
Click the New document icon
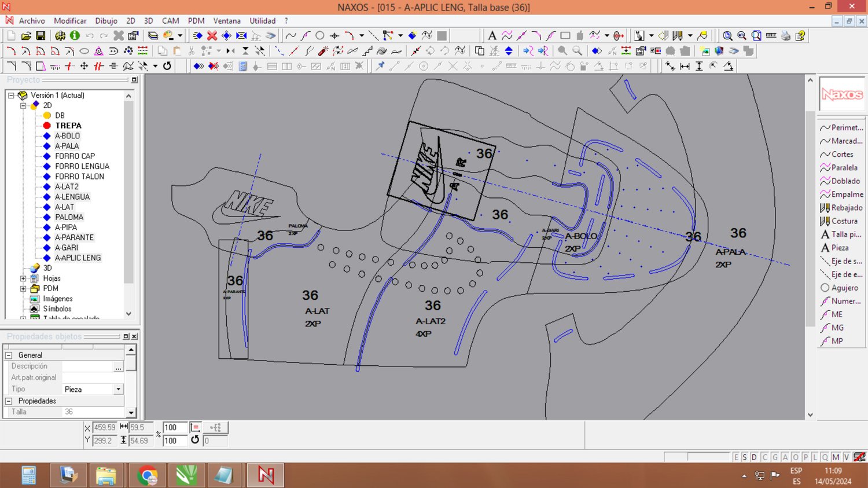tap(11, 36)
